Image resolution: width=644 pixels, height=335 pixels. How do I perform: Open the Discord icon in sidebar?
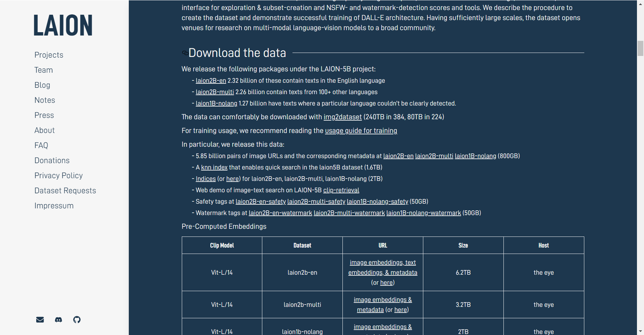pos(58,320)
